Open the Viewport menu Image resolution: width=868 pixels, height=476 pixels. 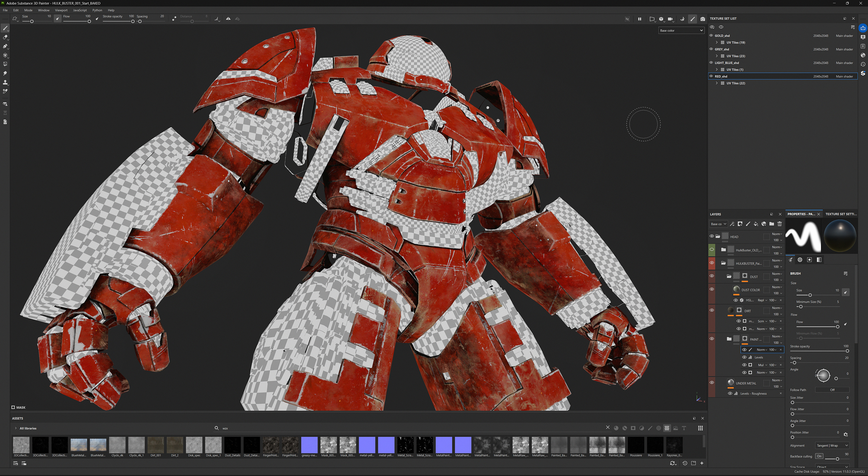coord(61,10)
